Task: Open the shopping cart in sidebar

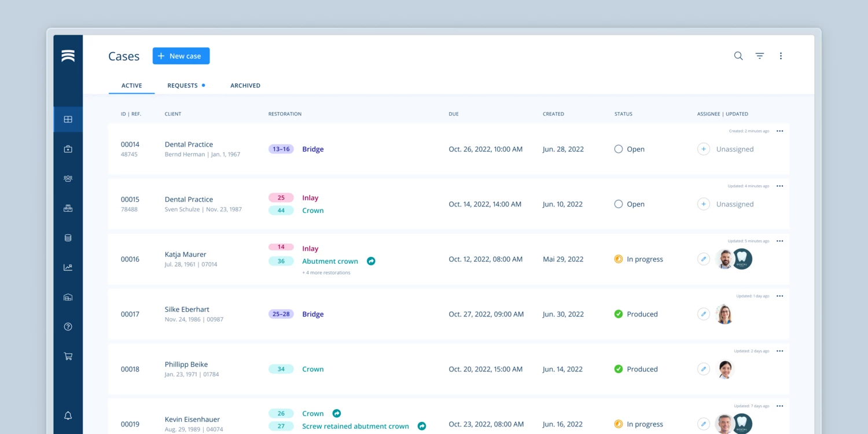Action: (x=68, y=356)
